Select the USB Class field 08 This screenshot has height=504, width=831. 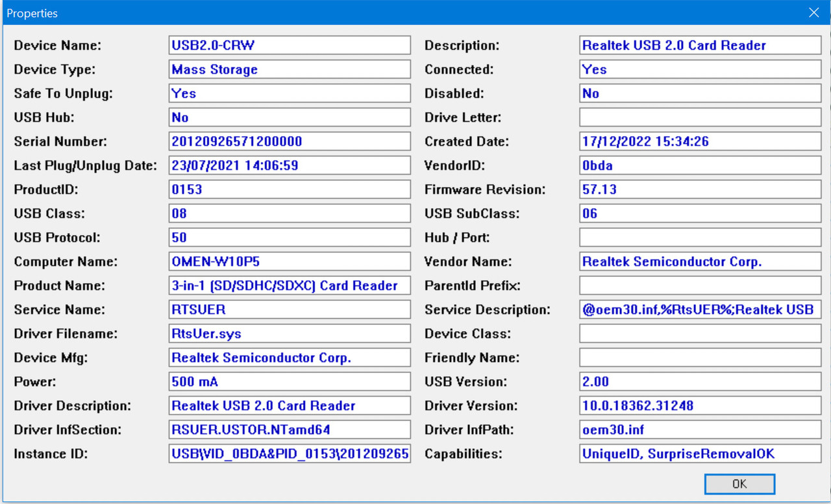(x=290, y=213)
